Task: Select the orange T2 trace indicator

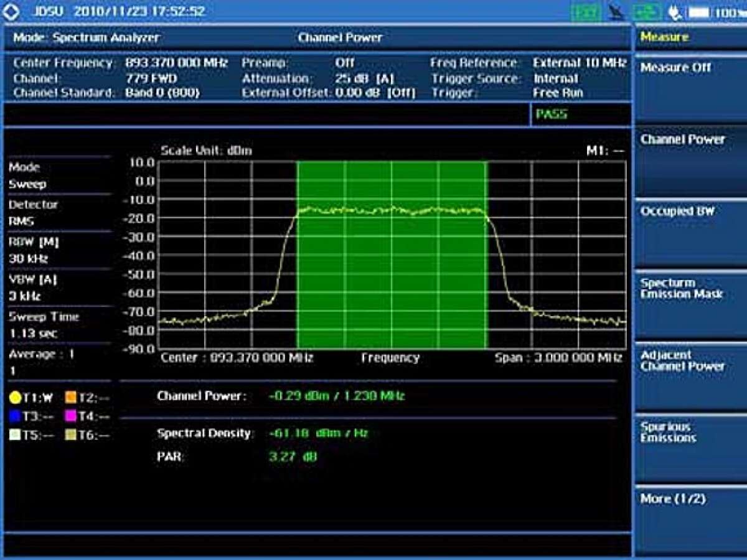Action: point(88,398)
